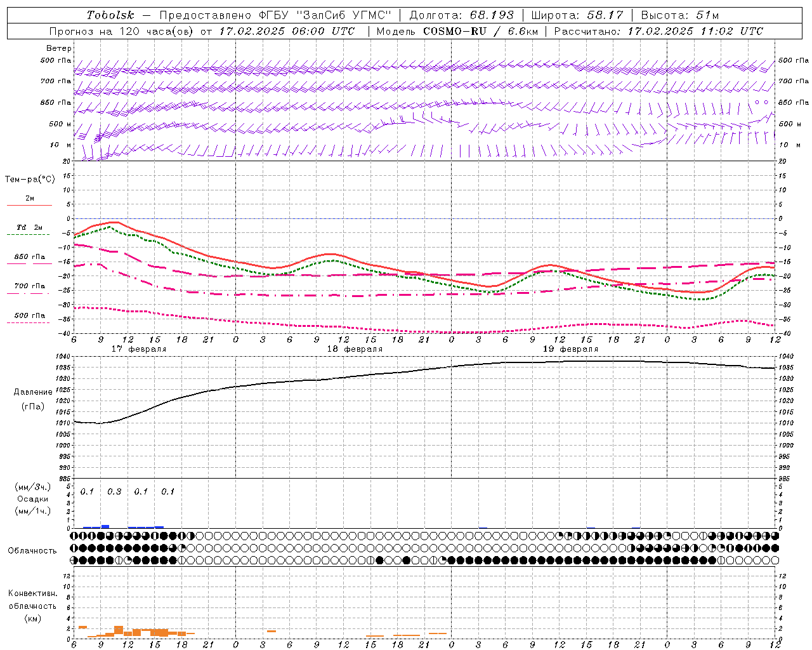This screenshot has width=812, height=650.
Task: Click the "Тем-ра(°C)" temperature label
Action: 30,180
